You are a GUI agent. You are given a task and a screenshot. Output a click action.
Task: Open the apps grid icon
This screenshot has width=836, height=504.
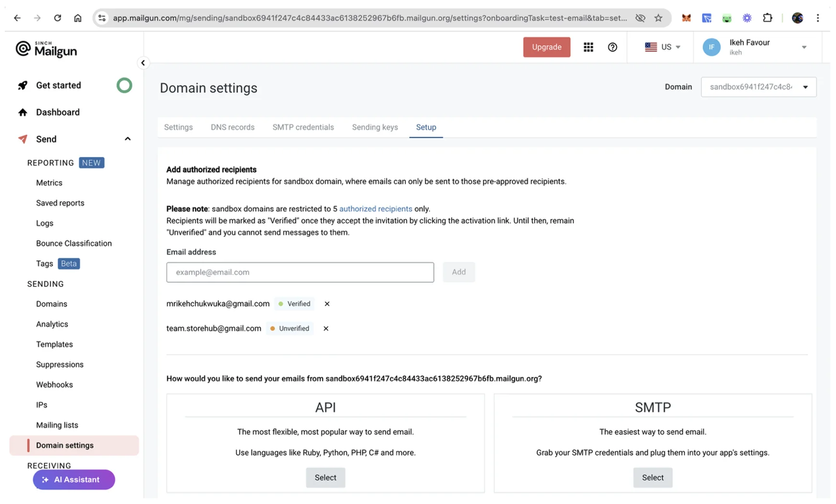pyautogui.click(x=588, y=47)
